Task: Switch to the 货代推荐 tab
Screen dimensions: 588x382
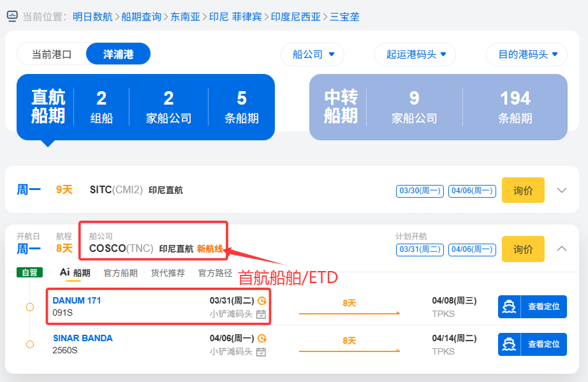Action: tap(168, 273)
